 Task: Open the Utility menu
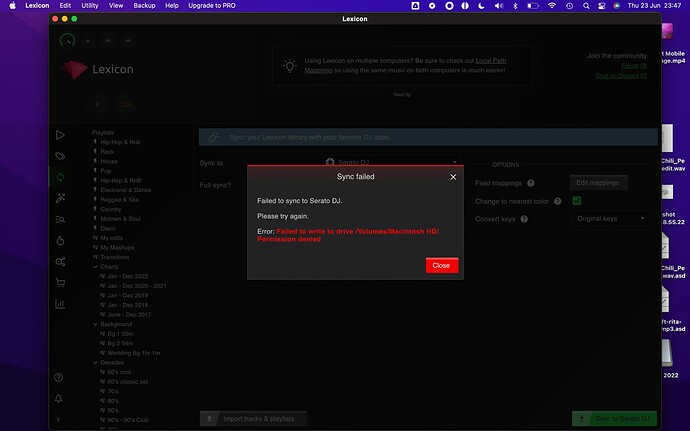click(90, 6)
